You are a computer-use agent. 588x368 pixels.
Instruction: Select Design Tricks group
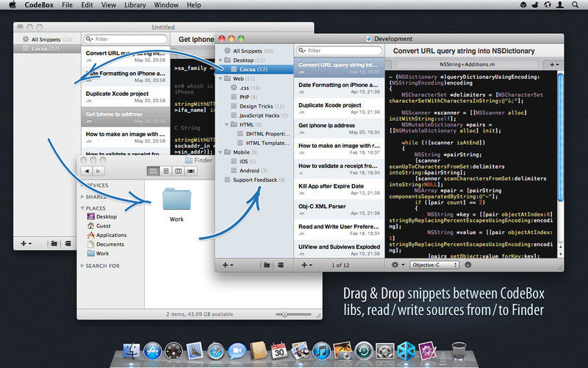254,106
